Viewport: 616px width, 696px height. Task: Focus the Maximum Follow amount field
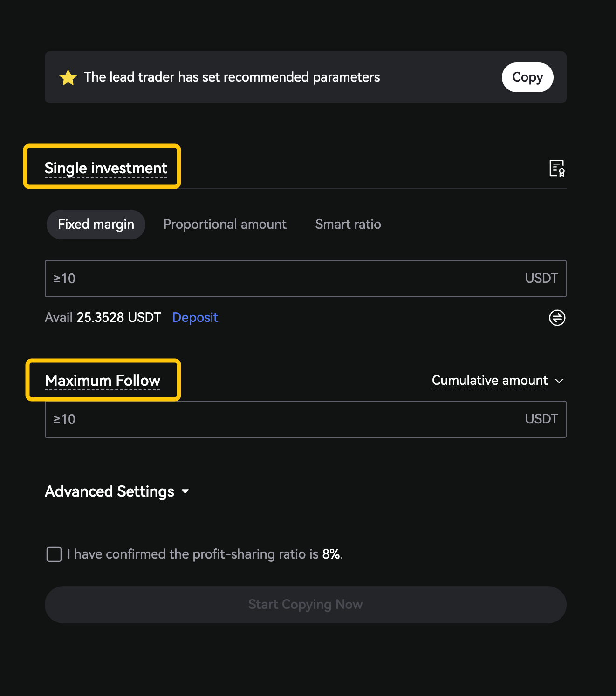tap(280, 419)
